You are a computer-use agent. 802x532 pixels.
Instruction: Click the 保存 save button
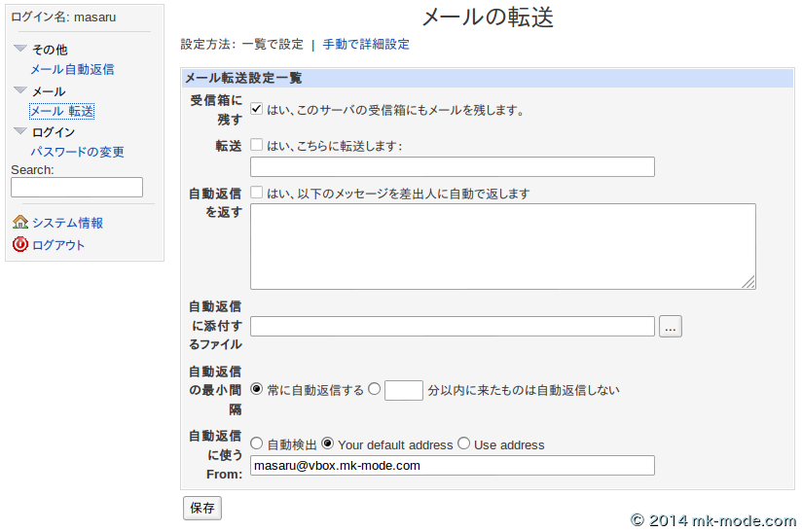point(202,508)
